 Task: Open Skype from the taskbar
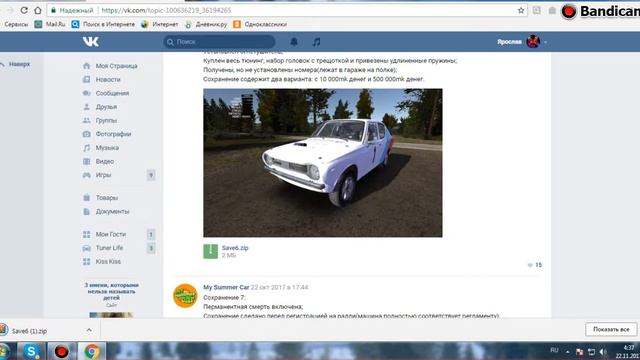tap(31, 351)
